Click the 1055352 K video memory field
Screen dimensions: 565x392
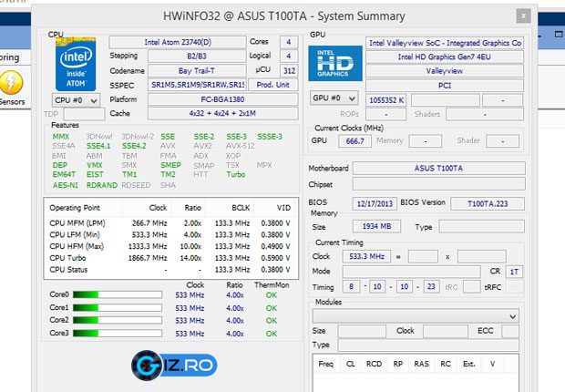386,100
